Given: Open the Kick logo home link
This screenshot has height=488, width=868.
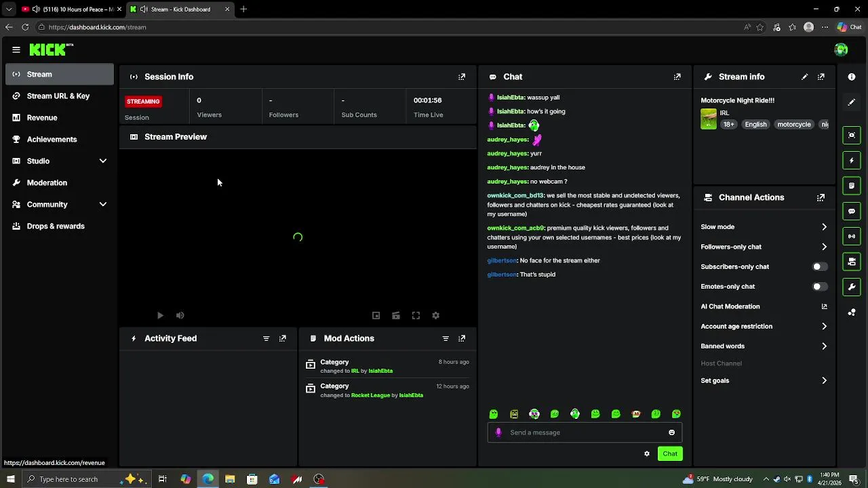Looking at the screenshot, I should click(51, 49).
